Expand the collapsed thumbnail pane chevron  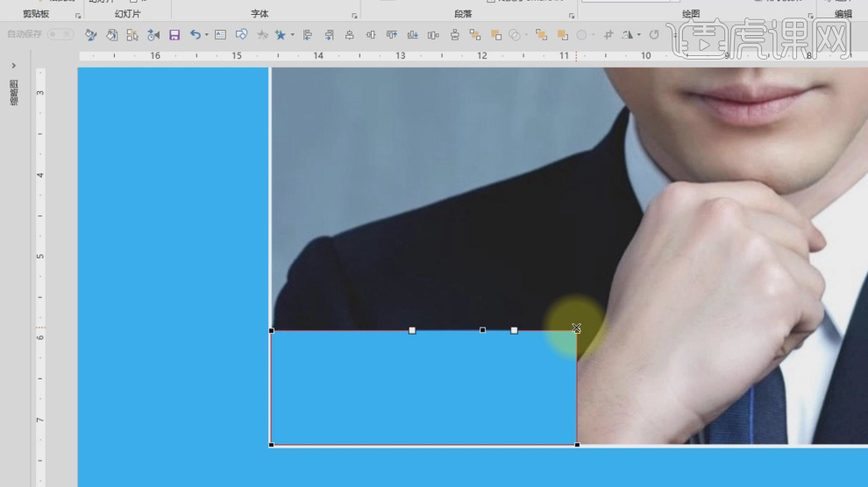[x=14, y=66]
